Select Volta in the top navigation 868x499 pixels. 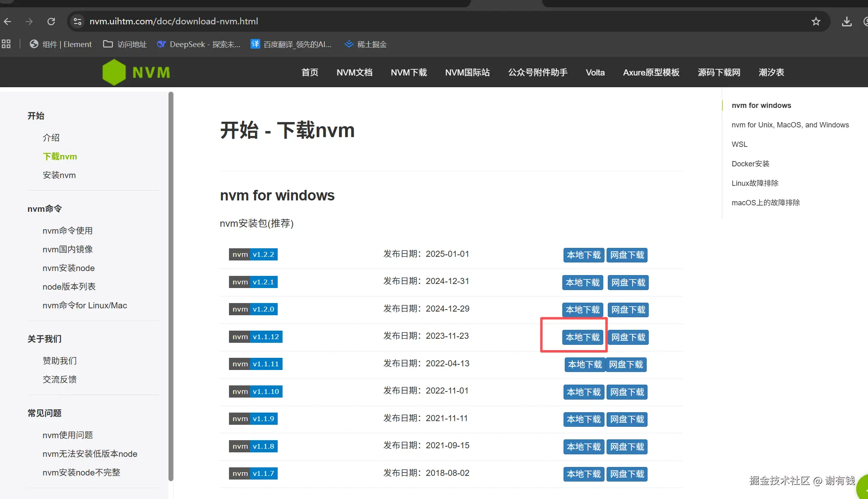pyautogui.click(x=595, y=72)
